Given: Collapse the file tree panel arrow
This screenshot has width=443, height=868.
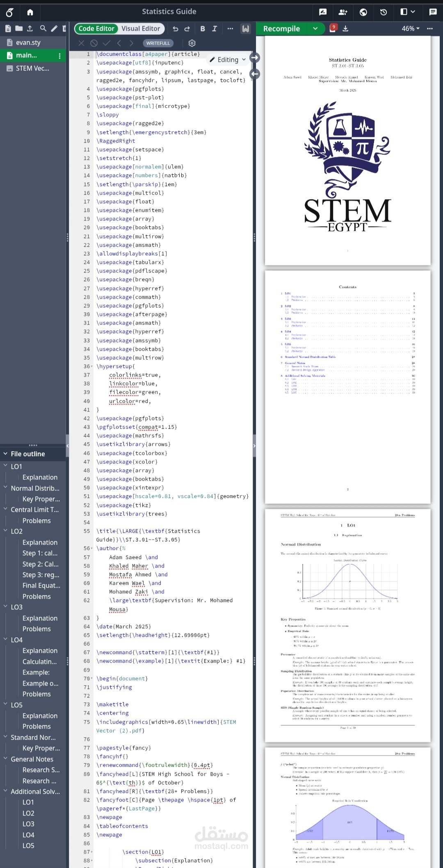Looking at the screenshot, I should pyautogui.click(x=67, y=445).
